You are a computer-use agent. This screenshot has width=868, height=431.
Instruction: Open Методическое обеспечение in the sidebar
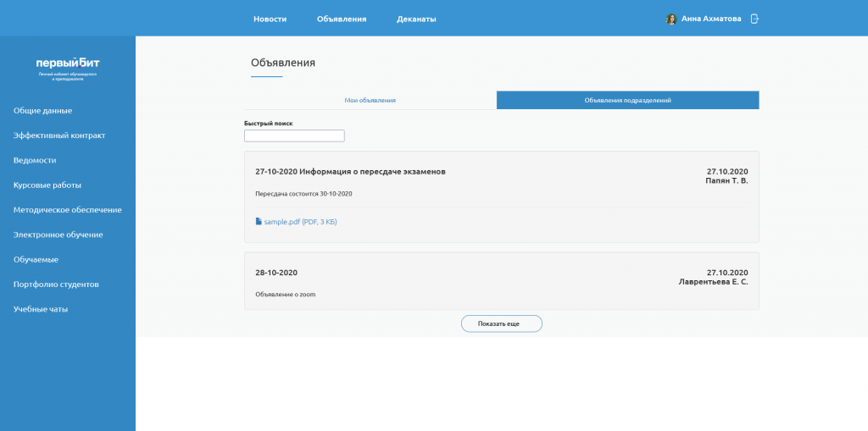[x=68, y=210]
